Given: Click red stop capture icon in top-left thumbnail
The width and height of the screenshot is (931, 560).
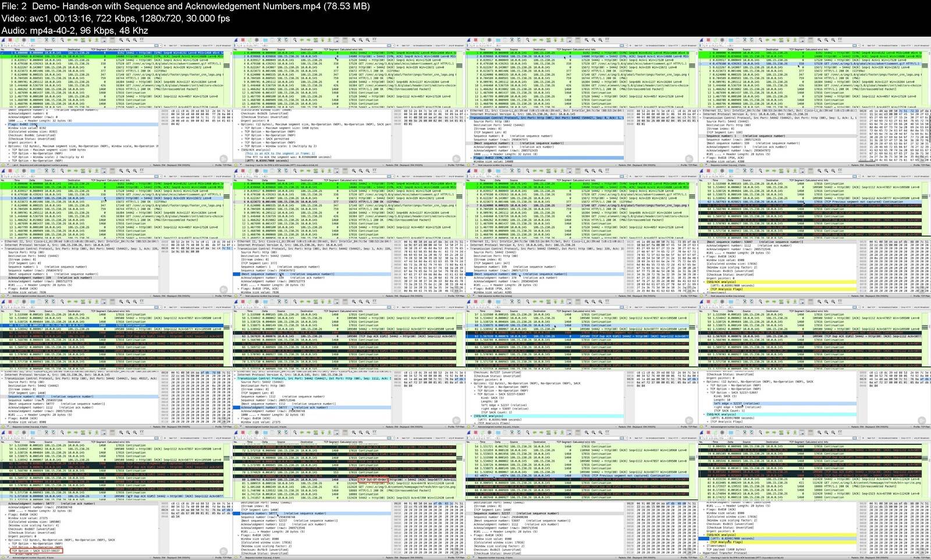Looking at the screenshot, I should (x=10, y=40).
